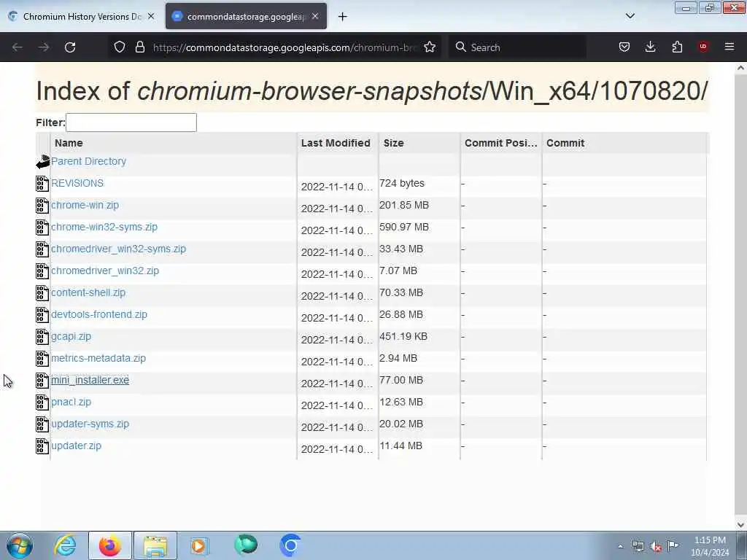This screenshot has width=747, height=560.
Task: Download updater-syms.zip
Action: [90, 424]
